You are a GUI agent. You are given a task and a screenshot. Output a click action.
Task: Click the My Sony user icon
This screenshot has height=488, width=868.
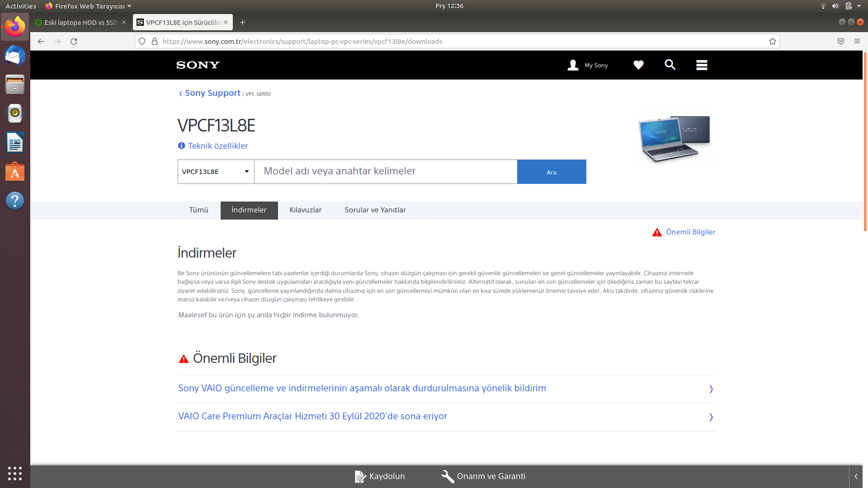[x=573, y=65]
